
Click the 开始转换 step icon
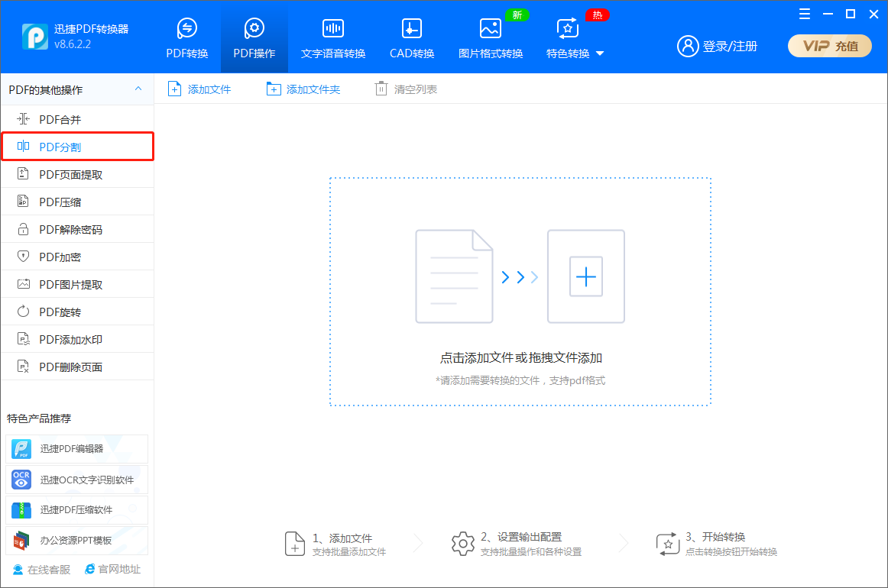click(668, 544)
